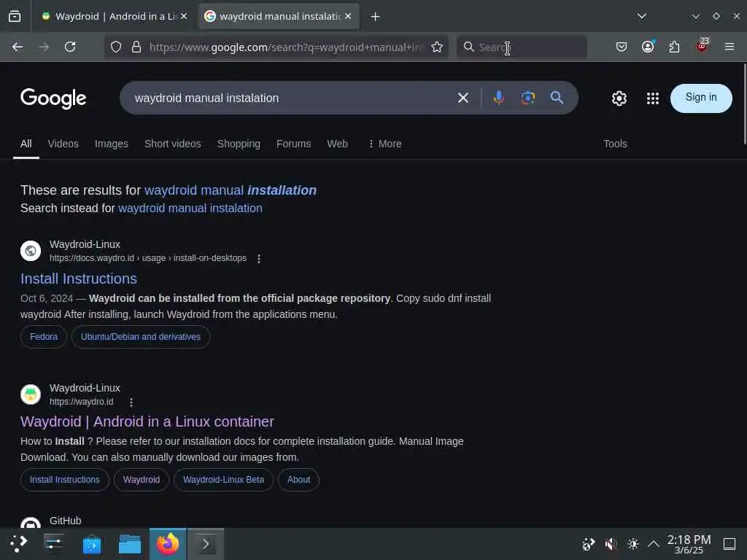Show the desktop via the panel button
Viewport: 747px width, 560px height.
point(729,544)
